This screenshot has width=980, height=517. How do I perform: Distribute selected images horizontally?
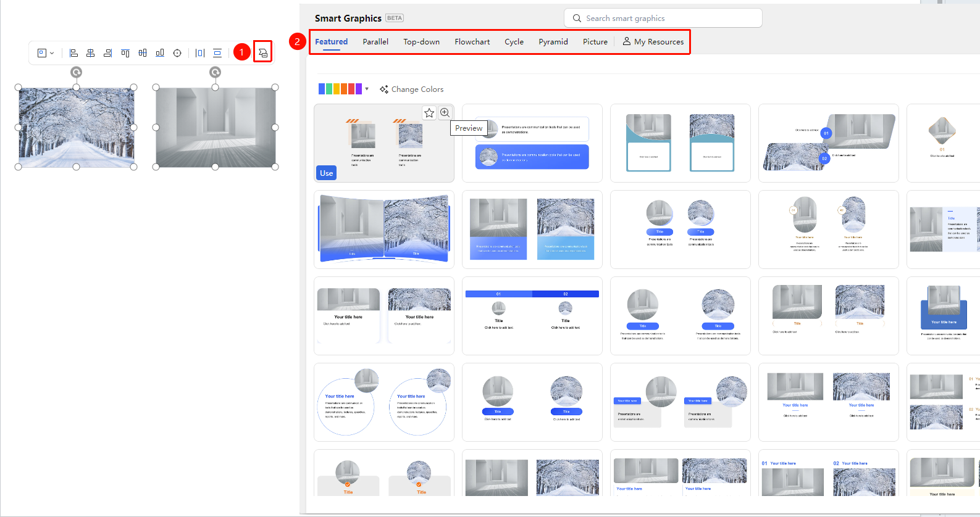coord(200,53)
